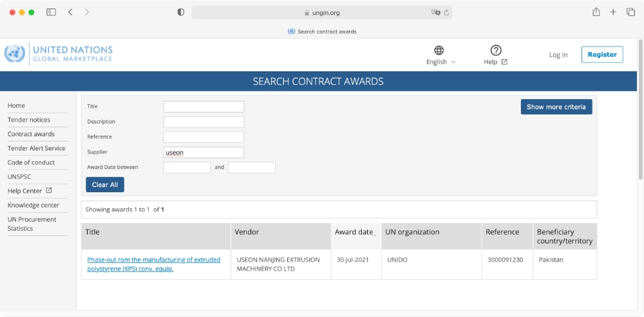
Task: Reload the page with refresh icon
Action: click(446, 13)
